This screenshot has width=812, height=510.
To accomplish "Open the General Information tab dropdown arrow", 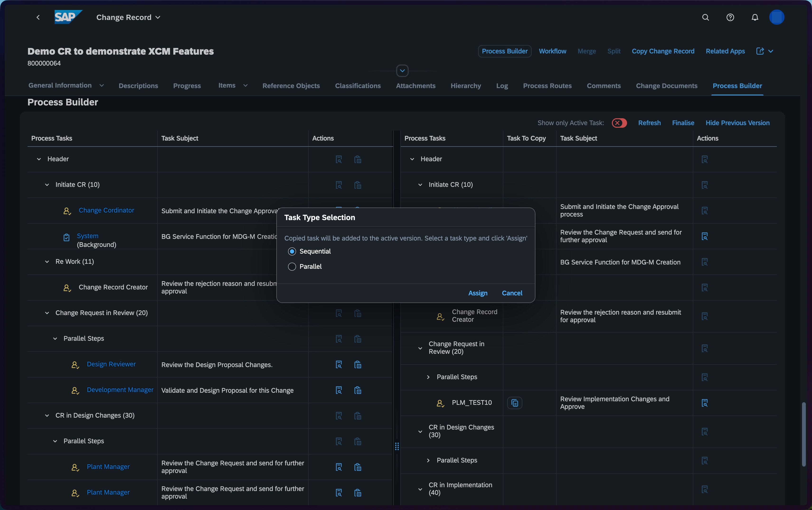I will pyautogui.click(x=102, y=86).
